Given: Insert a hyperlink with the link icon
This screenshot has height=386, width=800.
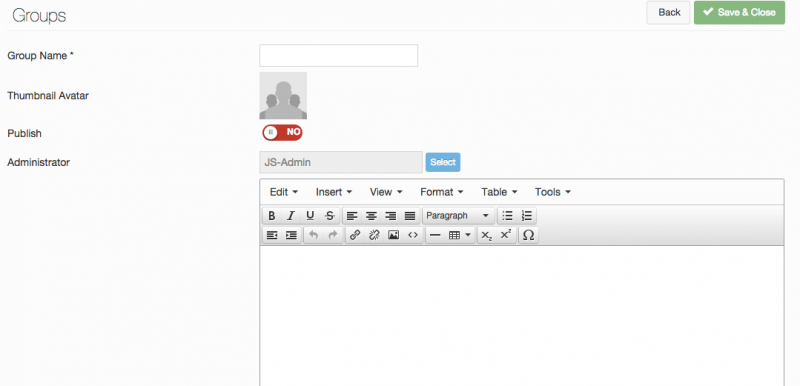Looking at the screenshot, I should pos(355,235).
